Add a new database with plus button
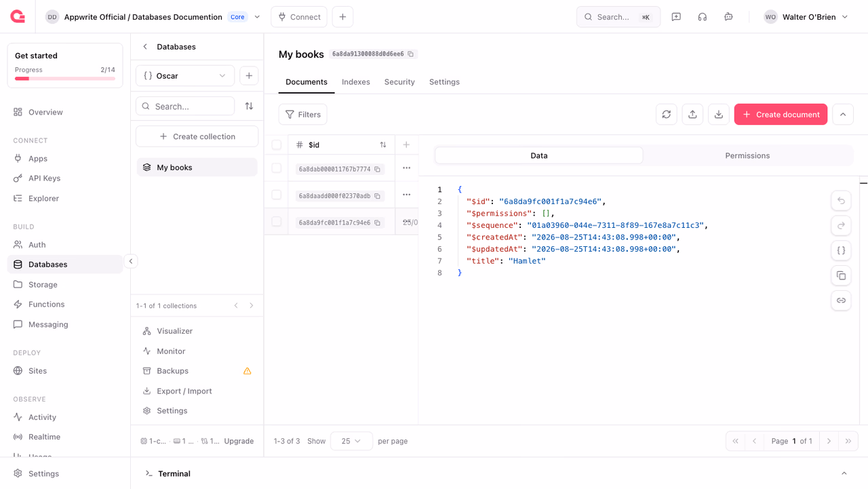868x489 pixels. (x=249, y=76)
